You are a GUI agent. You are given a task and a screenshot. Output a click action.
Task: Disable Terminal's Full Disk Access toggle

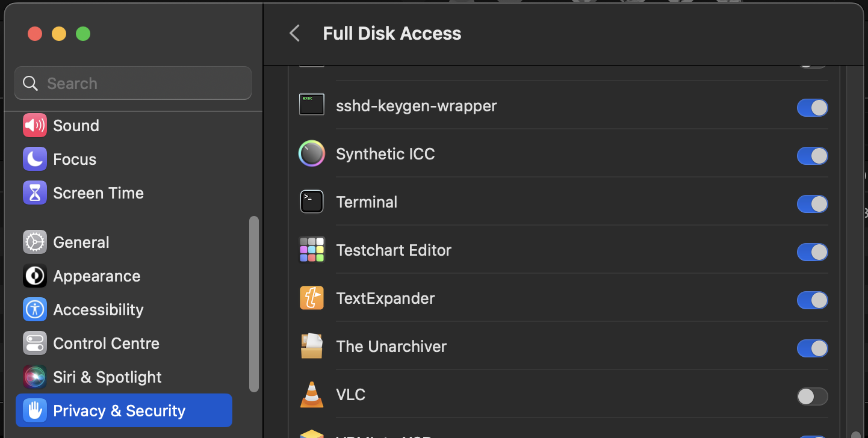pyautogui.click(x=812, y=204)
